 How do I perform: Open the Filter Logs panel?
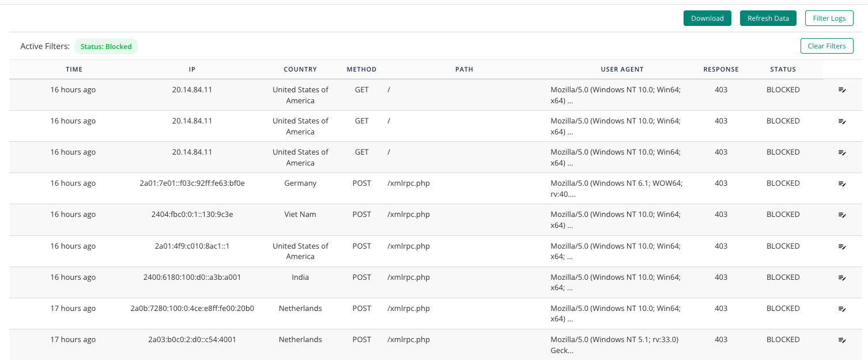coord(829,18)
